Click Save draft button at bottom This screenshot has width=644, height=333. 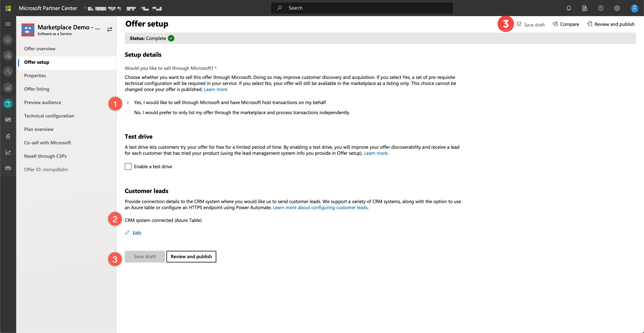145,256
